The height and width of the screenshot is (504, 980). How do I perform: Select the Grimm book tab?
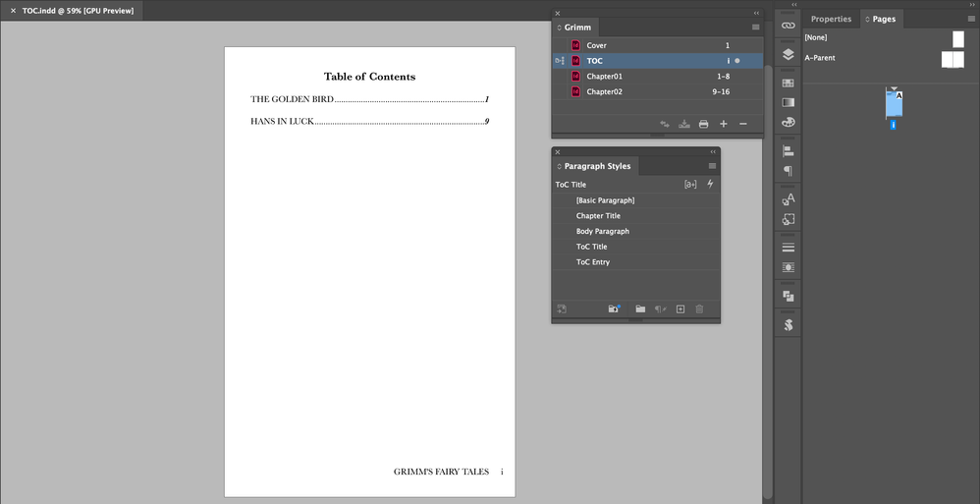click(575, 28)
